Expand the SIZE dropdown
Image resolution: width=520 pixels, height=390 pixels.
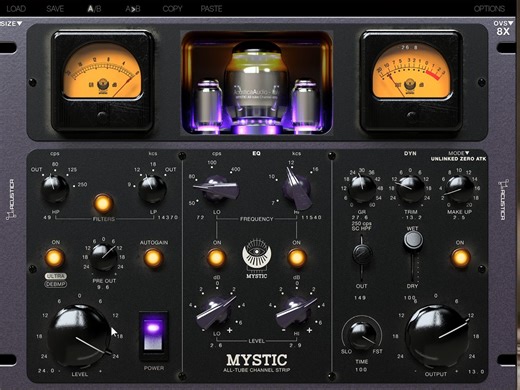tap(11, 24)
